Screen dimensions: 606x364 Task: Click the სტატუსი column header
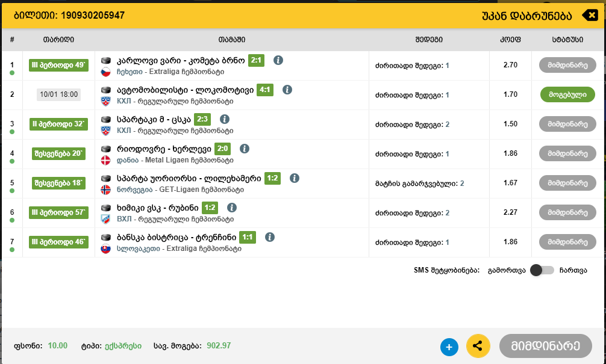(x=567, y=39)
